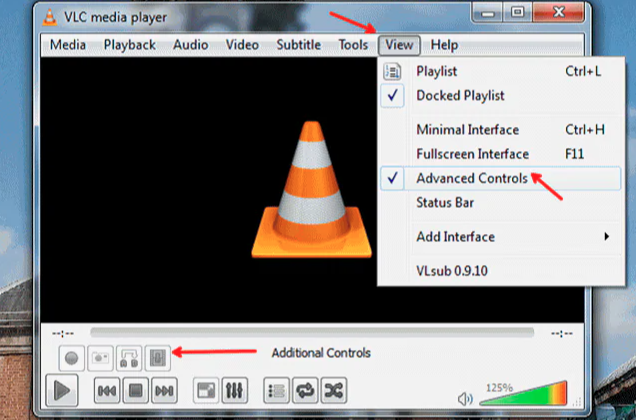Click the VLC cone title bar icon
636x420 pixels.
point(50,17)
